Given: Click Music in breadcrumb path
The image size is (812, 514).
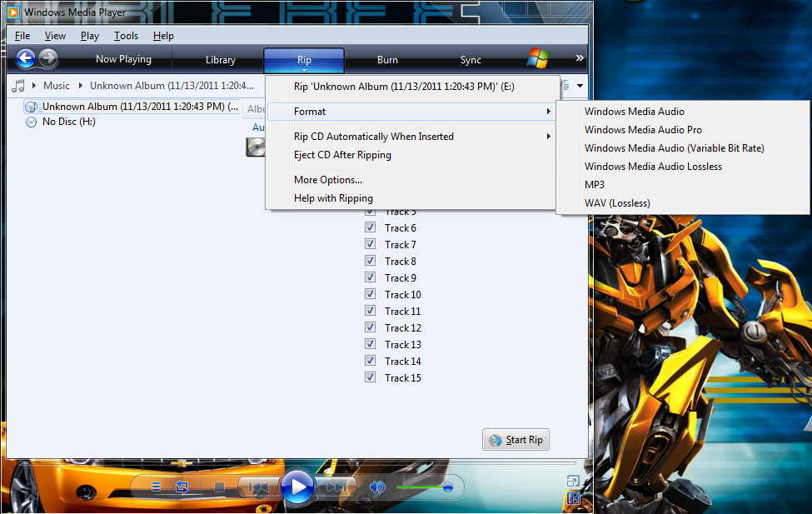Looking at the screenshot, I should point(57,86).
